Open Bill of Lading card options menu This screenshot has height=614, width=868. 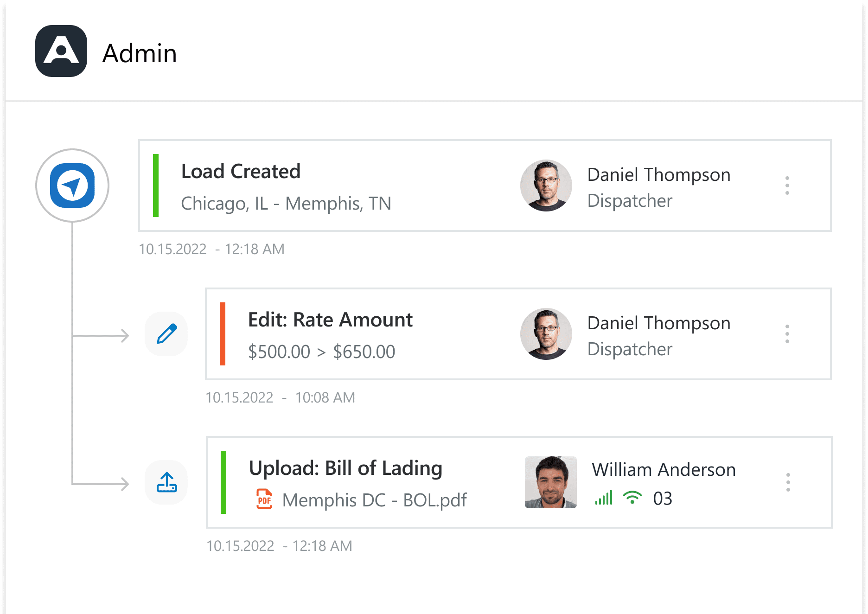(x=788, y=482)
